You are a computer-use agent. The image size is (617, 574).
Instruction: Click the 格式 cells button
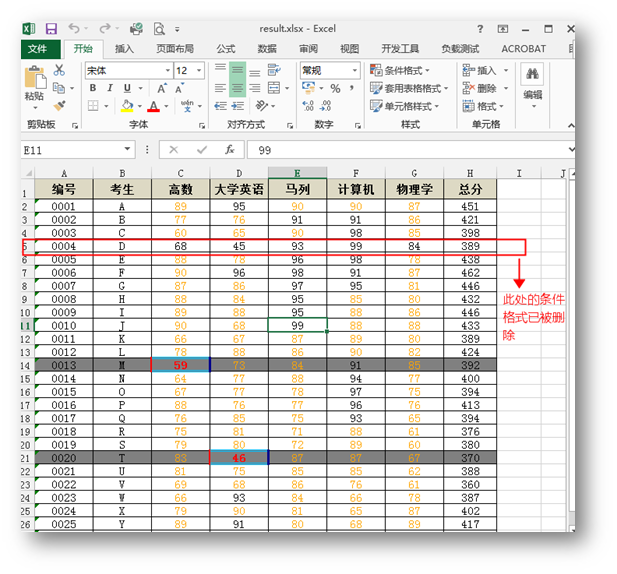click(483, 106)
